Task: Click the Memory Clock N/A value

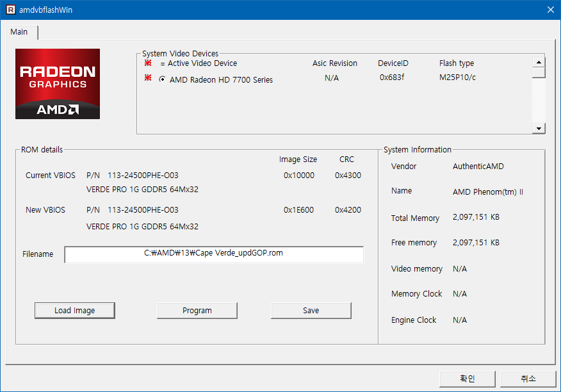Action: [x=460, y=294]
